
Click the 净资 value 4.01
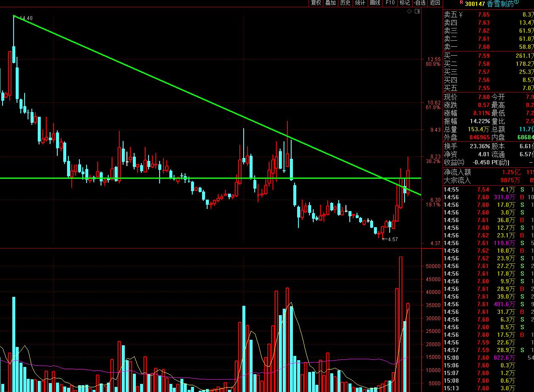pos(484,154)
